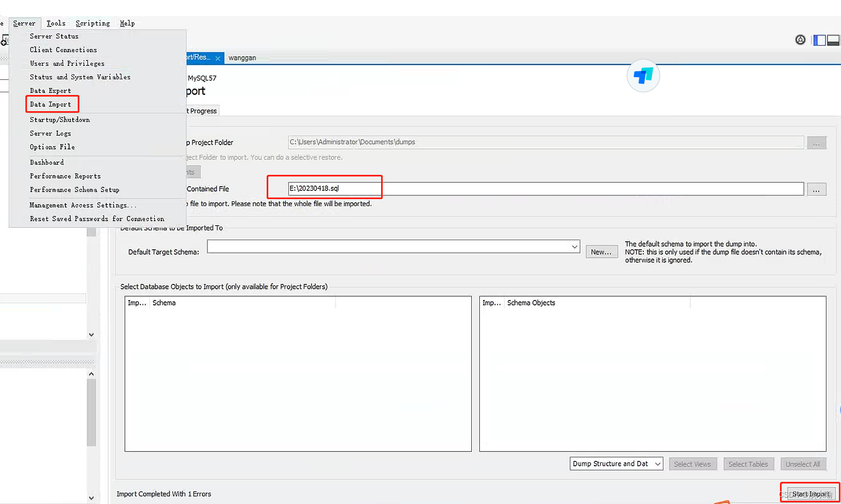Viewport: 841px width, 504px height.
Task: Click the Start Import button
Action: (811, 494)
